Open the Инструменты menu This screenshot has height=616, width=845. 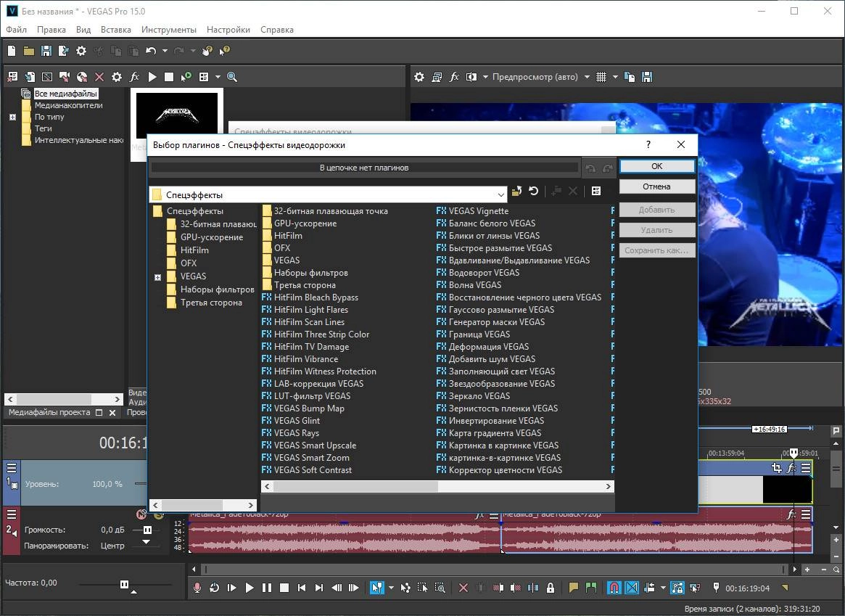(x=169, y=30)
